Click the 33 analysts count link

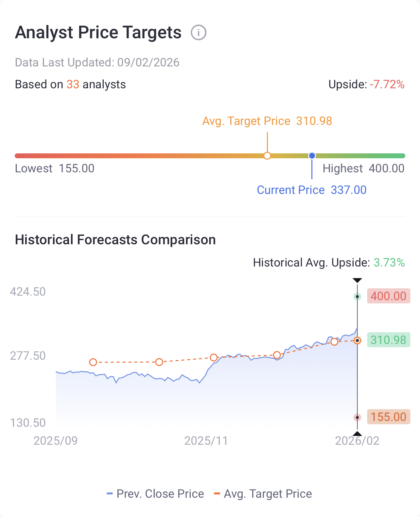73,84
